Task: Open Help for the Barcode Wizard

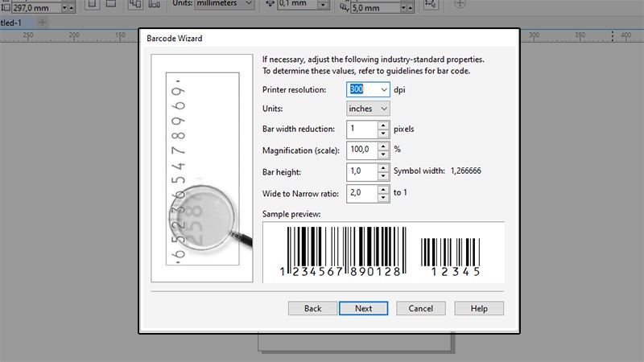Action: click(479, 308)
